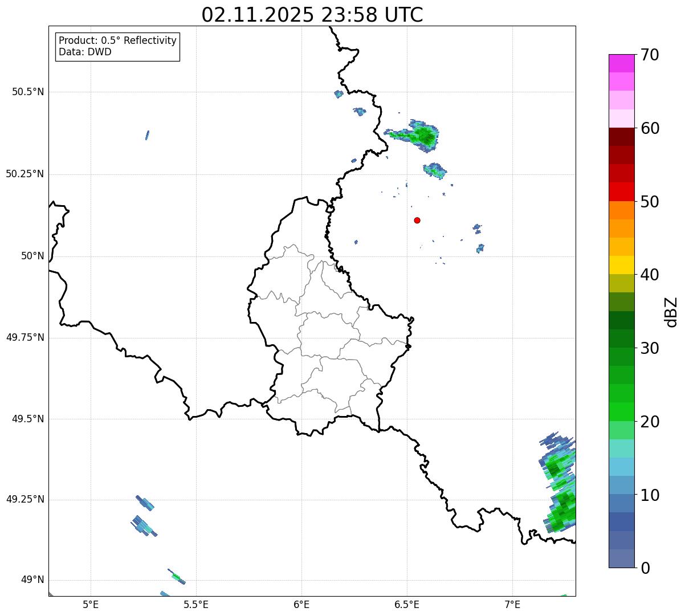
Task: Click the bright green 20 dBZ swatch
Action: pyautogui.click(x=622, y=412)
